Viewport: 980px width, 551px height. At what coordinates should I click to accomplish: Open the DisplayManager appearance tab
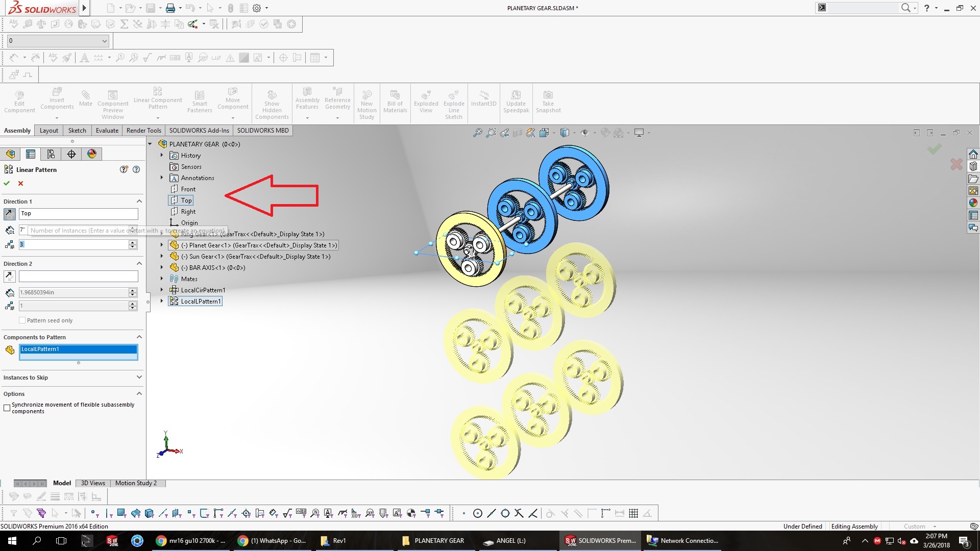click(x=92, y=154)
